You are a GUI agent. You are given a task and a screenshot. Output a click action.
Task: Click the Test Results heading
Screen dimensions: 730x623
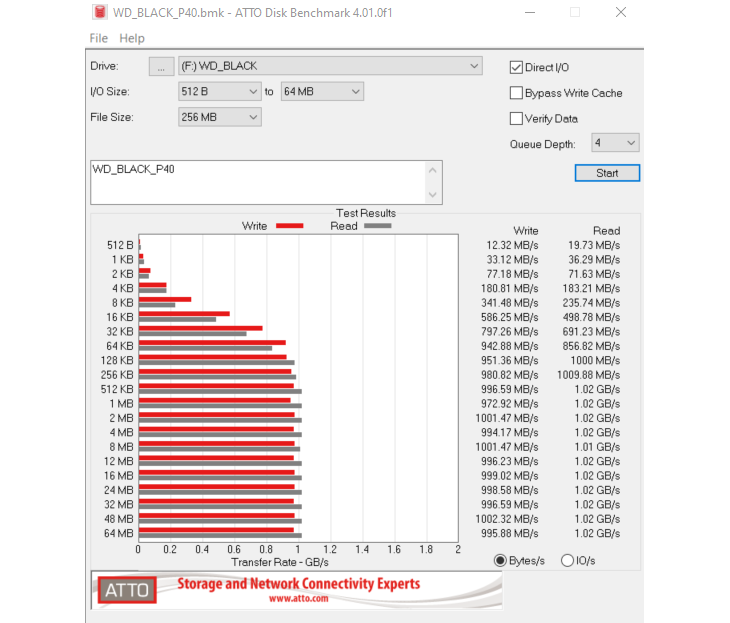click(366, 213)
